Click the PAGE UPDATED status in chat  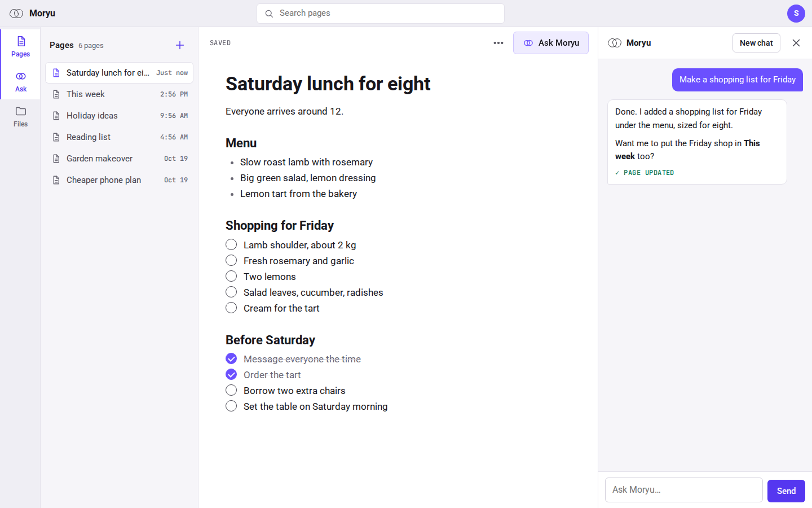click(645, 173)
